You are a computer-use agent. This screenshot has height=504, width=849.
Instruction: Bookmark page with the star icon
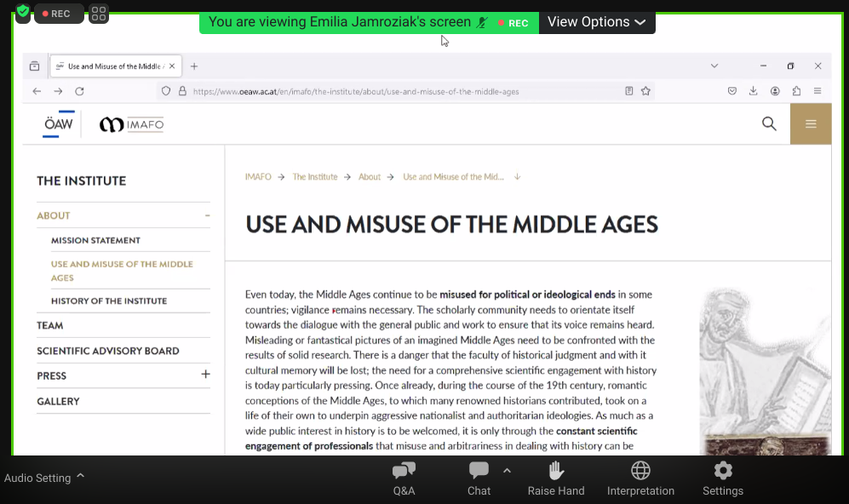(x=646, y=91)
